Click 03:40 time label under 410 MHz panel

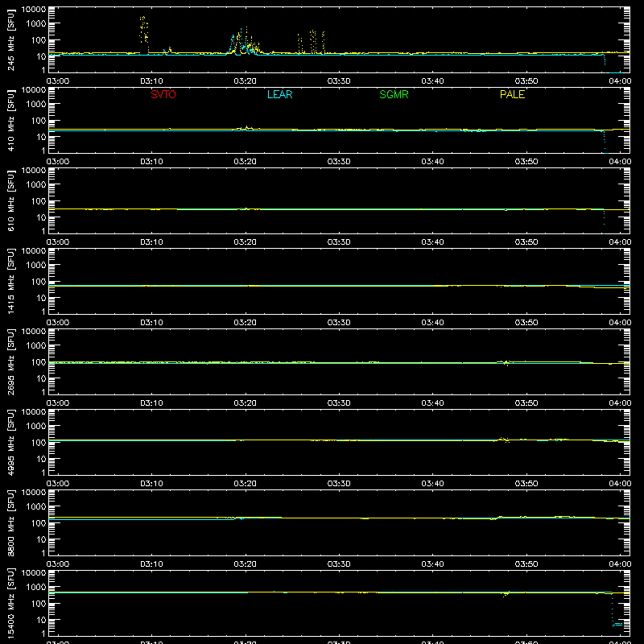click(432, 162)
